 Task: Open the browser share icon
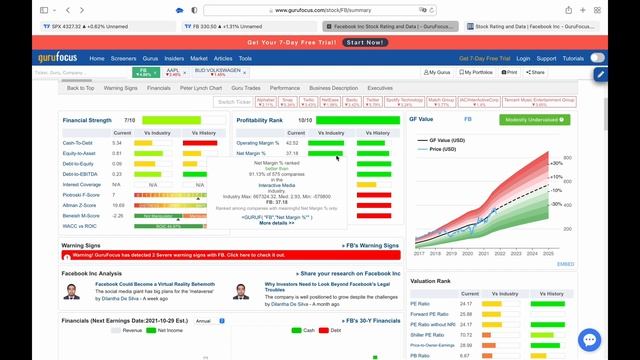pos(569,10)
